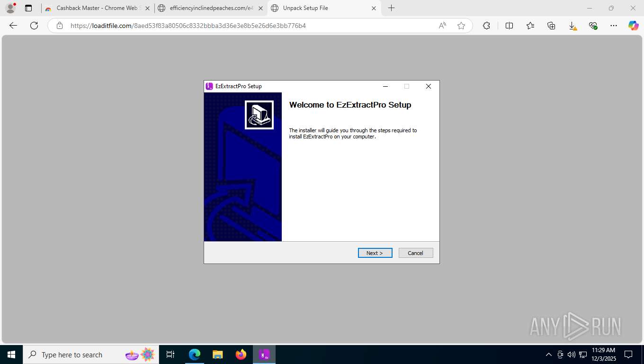Screen dimensions: 644x364
Task: Open the browser profile icon
Action: coord(10,8)
